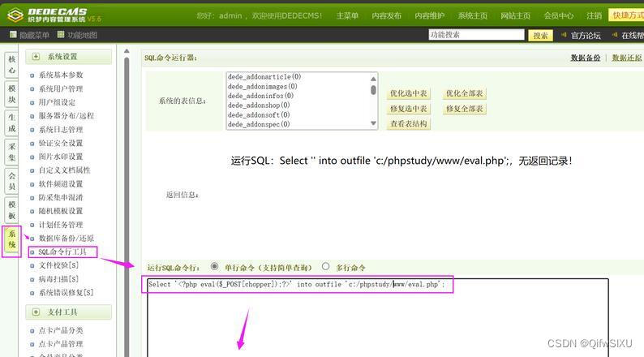Click the 修复选中表 button

pyautogui.click(x=408, y=109)
